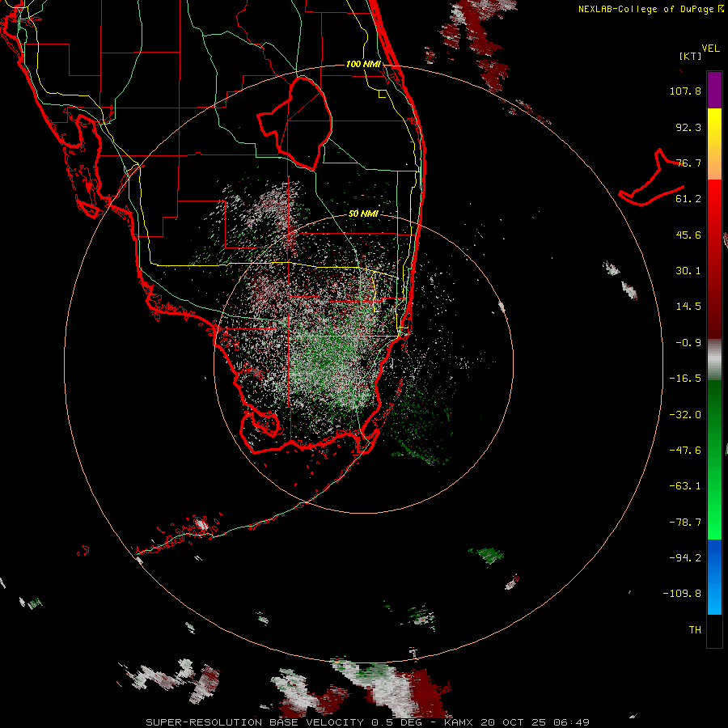Click the -32.0 velocity scale value

point(685,415)
